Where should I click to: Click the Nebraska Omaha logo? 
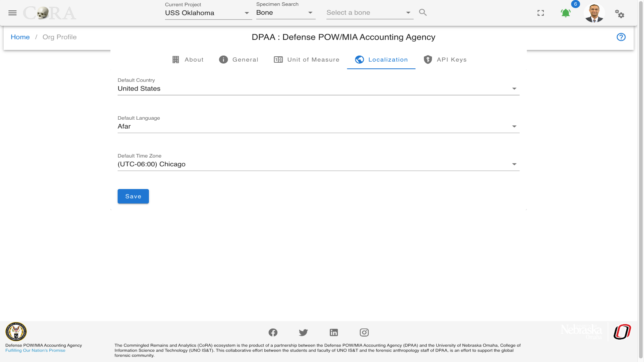click(x=582, y=332)
